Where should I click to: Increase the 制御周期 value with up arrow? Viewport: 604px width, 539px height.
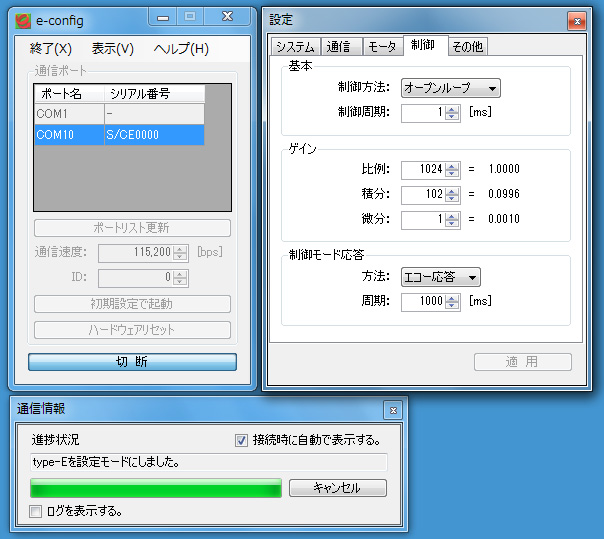pos(452,109)
